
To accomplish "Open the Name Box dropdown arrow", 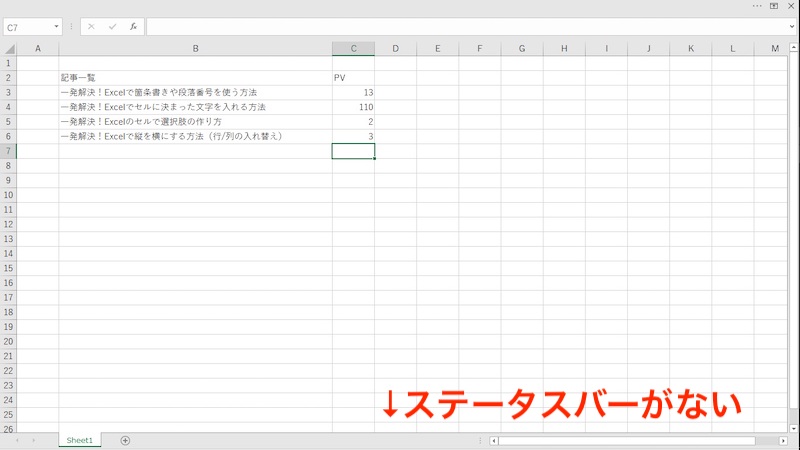I will (x=56, y=27).
